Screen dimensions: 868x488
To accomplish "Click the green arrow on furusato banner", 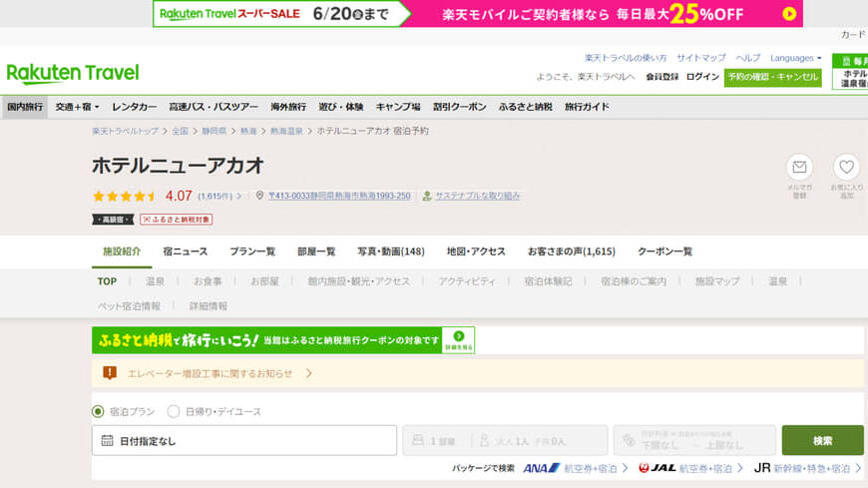I will 458,336.
